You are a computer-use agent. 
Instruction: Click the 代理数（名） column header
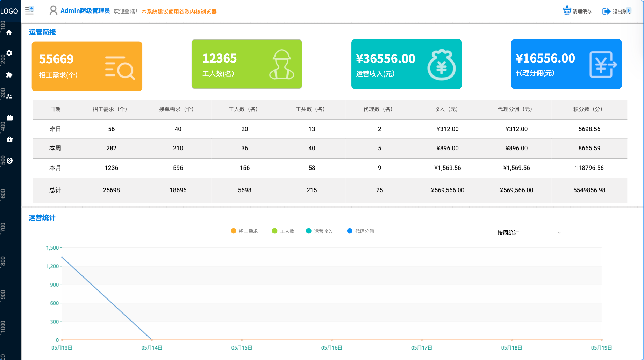tap(379, 109)
